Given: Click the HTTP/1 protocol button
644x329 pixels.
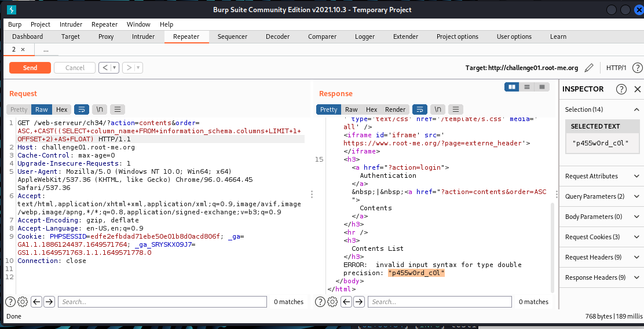Looking at the screenshot, I should (616, 68).
